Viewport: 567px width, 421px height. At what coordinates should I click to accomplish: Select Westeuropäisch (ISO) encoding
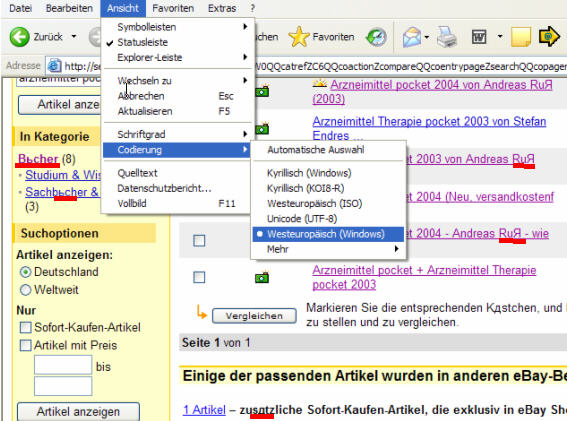(328, 203)
